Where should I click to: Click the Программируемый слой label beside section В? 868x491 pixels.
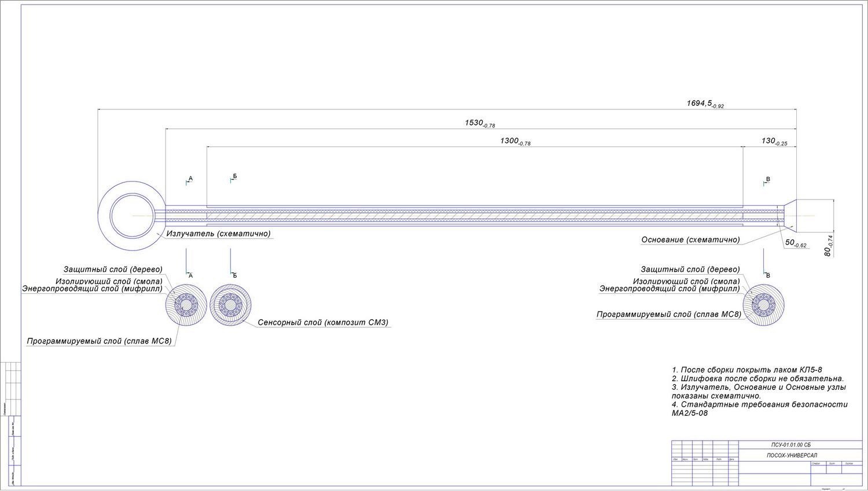669,315
